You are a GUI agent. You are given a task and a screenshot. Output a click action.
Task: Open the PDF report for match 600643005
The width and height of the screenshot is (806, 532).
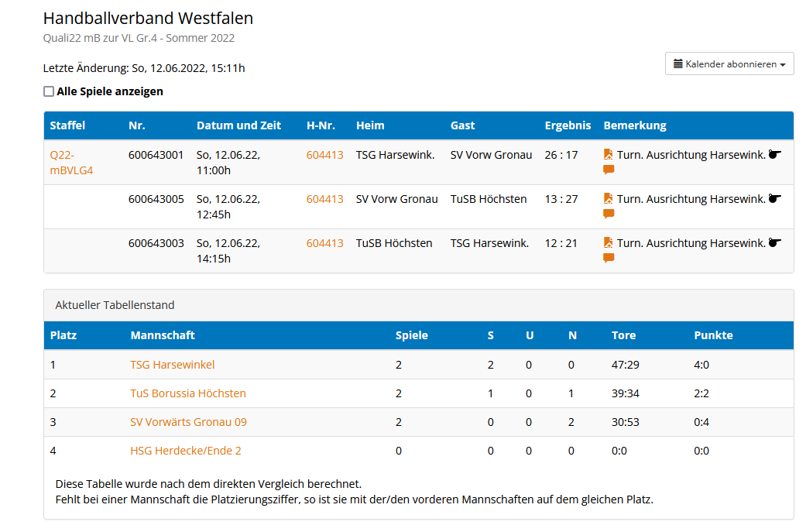(608, 199)
